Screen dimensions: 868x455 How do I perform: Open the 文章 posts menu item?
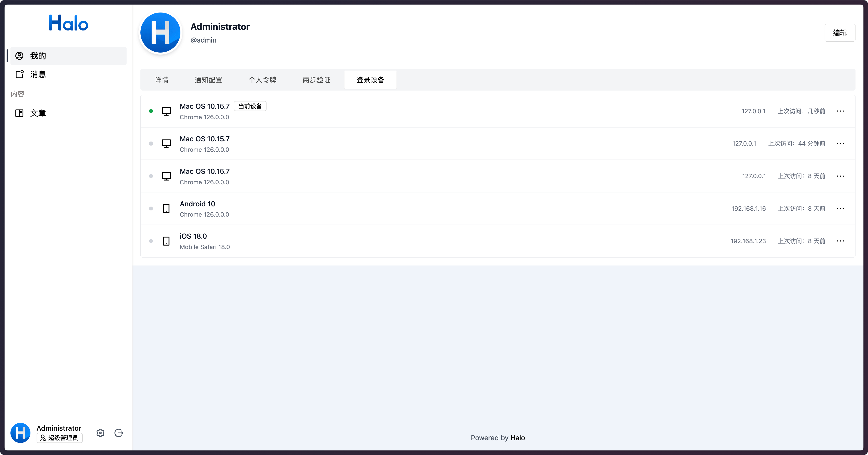point(38,113)
